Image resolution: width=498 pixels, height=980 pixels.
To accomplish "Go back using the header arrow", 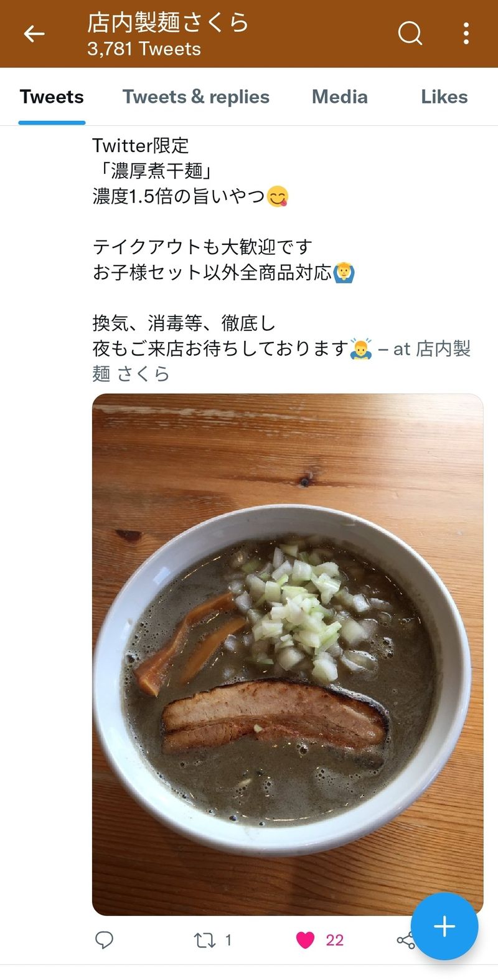I will pos(34,34).
